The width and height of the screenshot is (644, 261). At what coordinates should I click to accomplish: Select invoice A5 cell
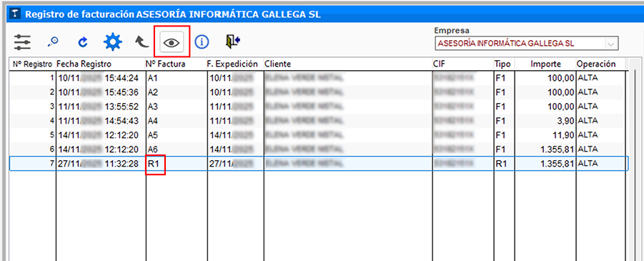(x=177, y=135)
